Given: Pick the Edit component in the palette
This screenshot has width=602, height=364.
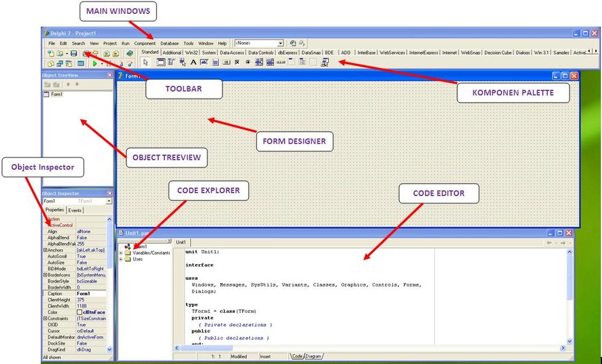Looking at the screenshot, I should click(204, 62).
